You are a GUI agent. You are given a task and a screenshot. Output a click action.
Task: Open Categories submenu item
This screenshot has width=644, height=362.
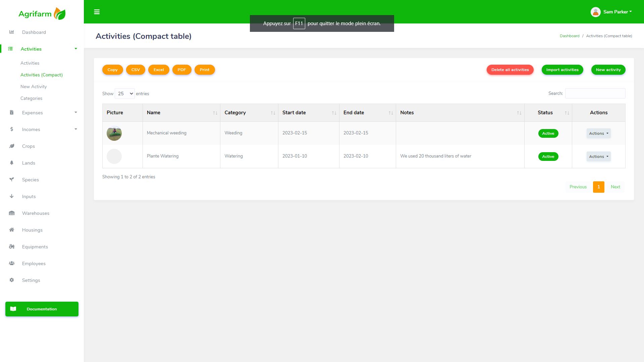31,98
